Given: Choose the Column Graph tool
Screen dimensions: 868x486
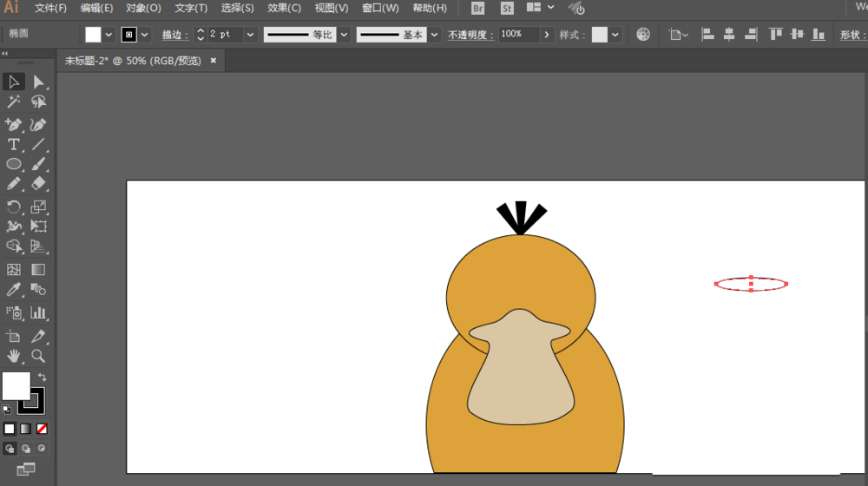Looking at the screenshot, I should (38, 312).
